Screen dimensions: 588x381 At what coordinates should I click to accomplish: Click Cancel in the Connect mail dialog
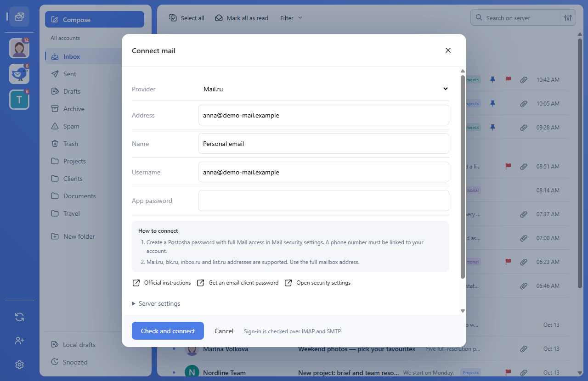click(x=224, y=331)
